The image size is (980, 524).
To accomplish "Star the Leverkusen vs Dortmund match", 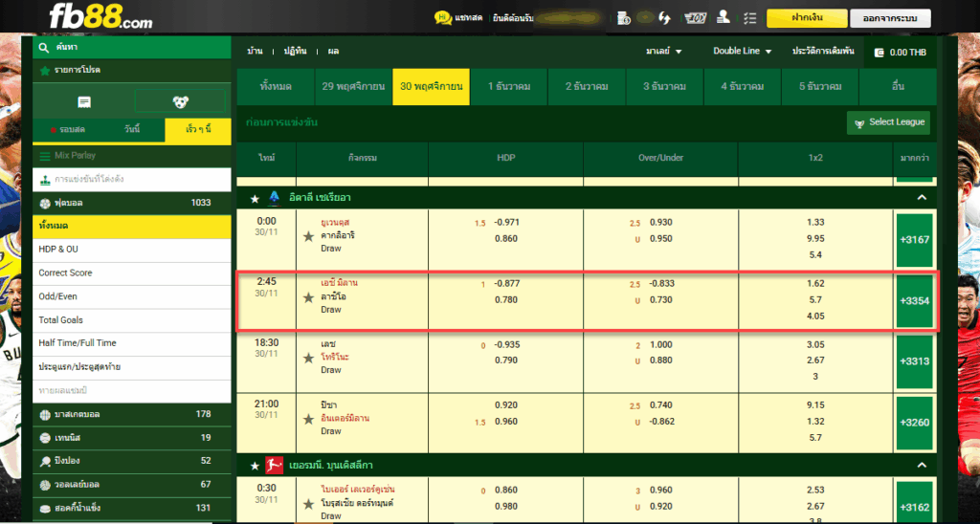I will point(308,504).
